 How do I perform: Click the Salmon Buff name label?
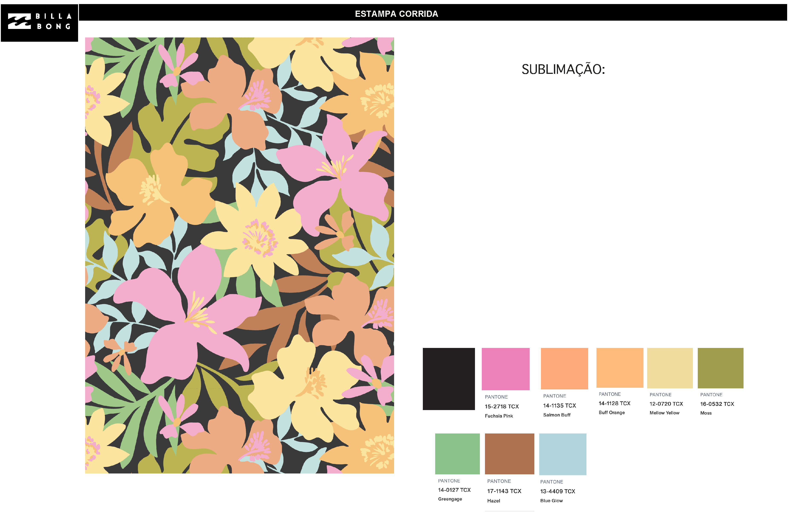pyautogui.click(x=557, y=415)
